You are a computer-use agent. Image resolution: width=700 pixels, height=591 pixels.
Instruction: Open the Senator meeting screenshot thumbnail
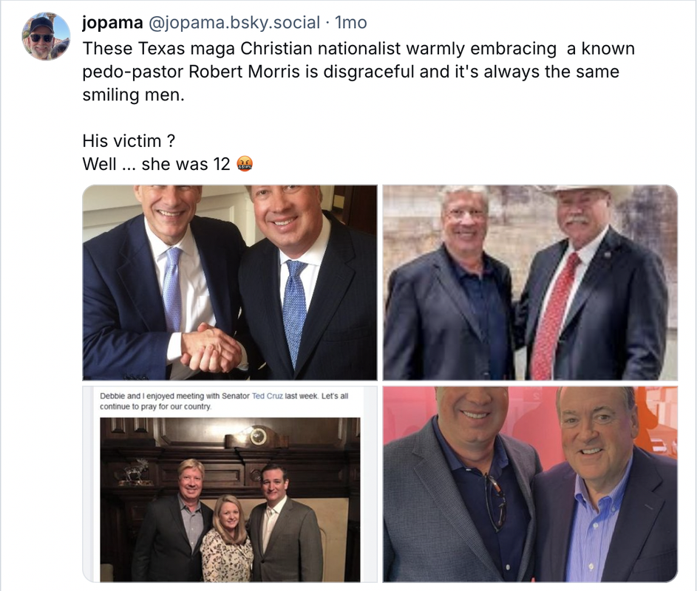230,484
